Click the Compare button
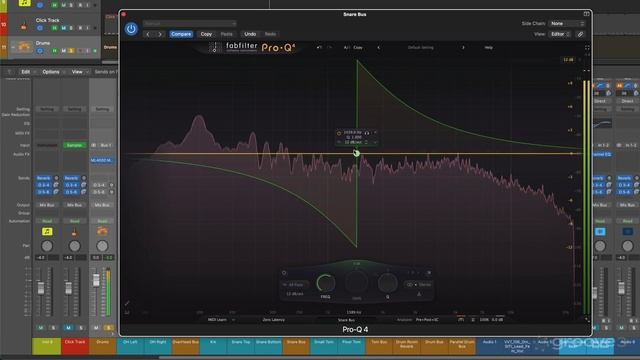 pos(181,34)
